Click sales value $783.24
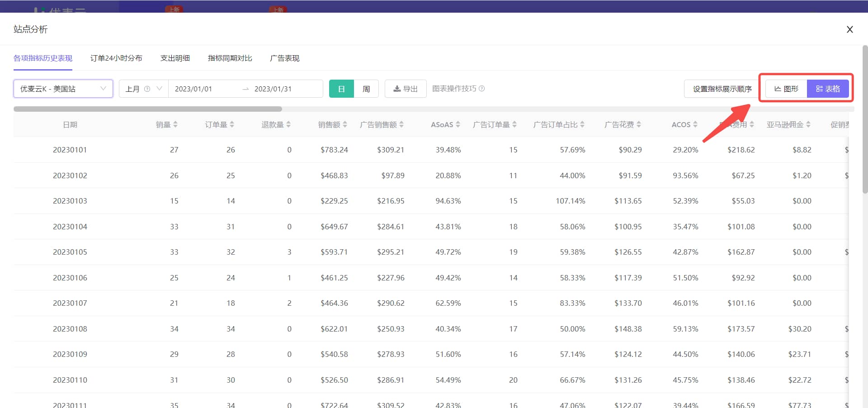The image size is (868, 408). pos(334,150)
